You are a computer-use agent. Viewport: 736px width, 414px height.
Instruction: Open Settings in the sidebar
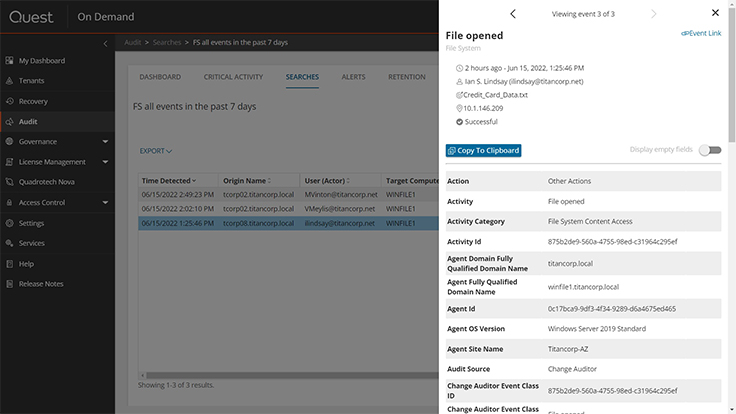pos(31,223)
